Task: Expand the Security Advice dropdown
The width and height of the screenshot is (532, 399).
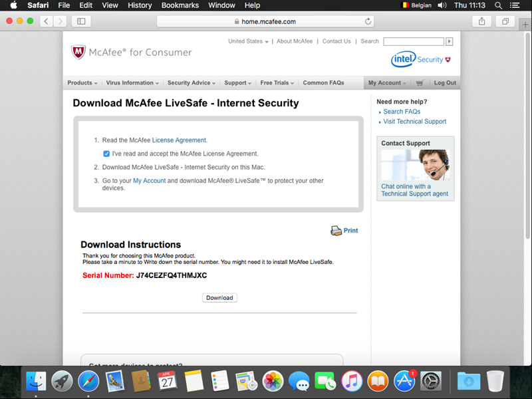Action: tap(192, 82)
